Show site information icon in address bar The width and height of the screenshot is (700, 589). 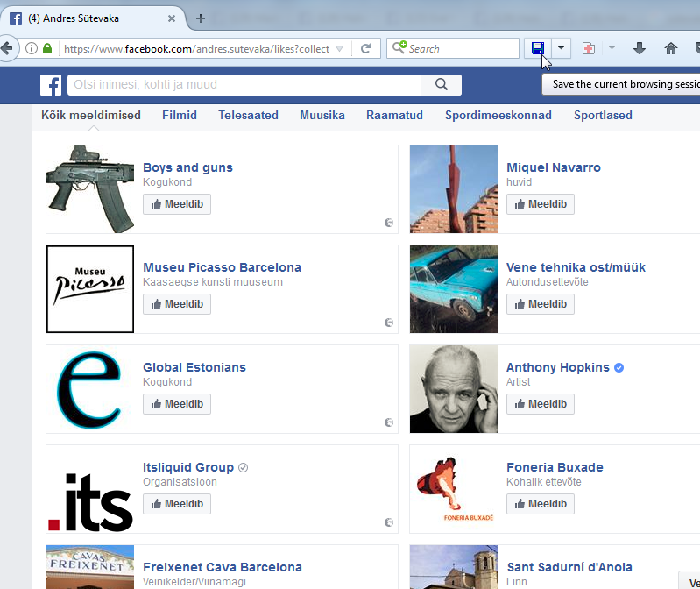pos(32,48)
